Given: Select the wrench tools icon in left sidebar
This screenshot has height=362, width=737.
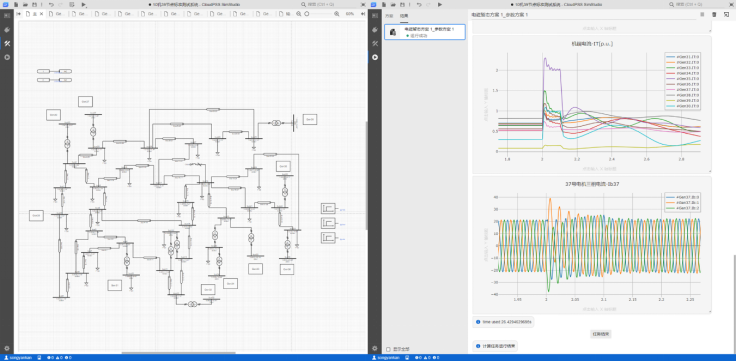Looking at the screenshot, I should (x=7, y=43).
